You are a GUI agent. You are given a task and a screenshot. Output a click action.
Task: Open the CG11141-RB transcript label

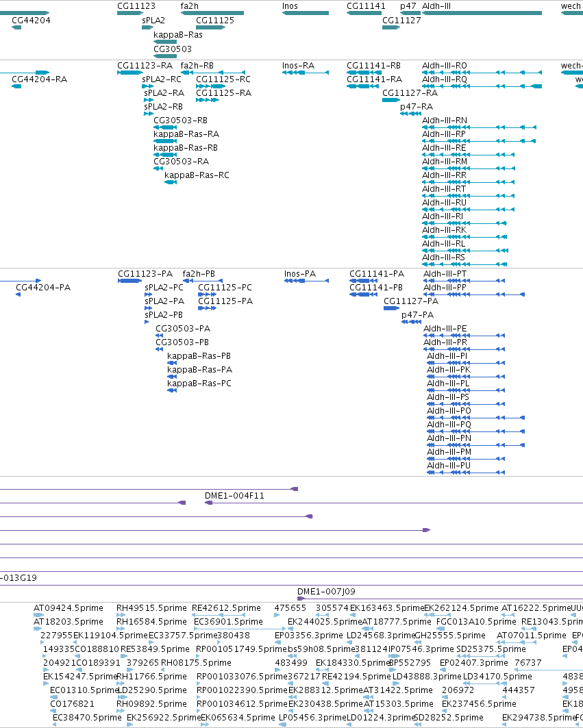click(x=373, y=66)
